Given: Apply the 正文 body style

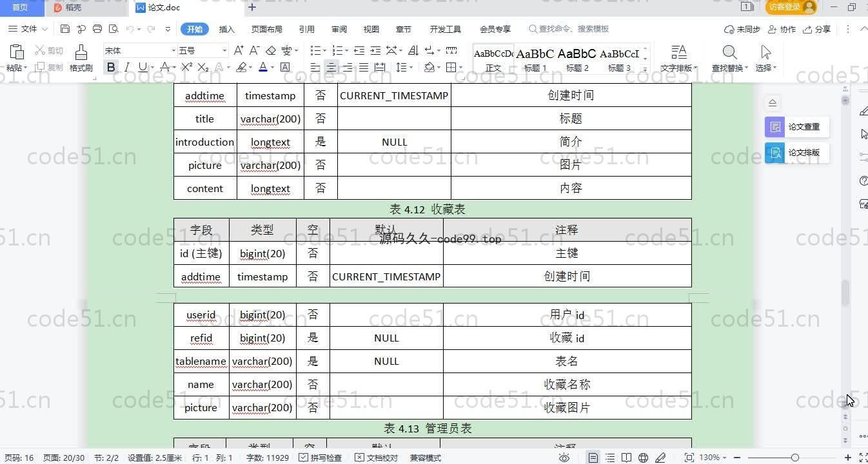Looking at the screenshot, I should (493, 59).
